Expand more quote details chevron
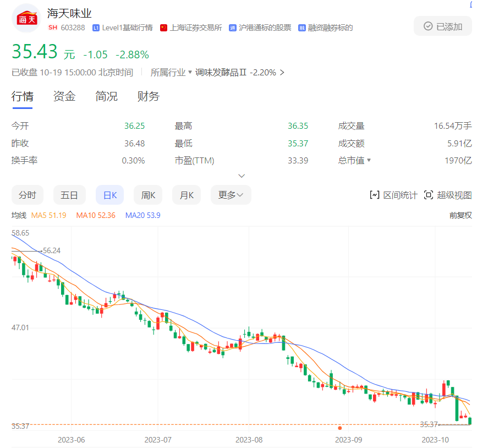This screenshot has height=448, width=477. point(242,176)
